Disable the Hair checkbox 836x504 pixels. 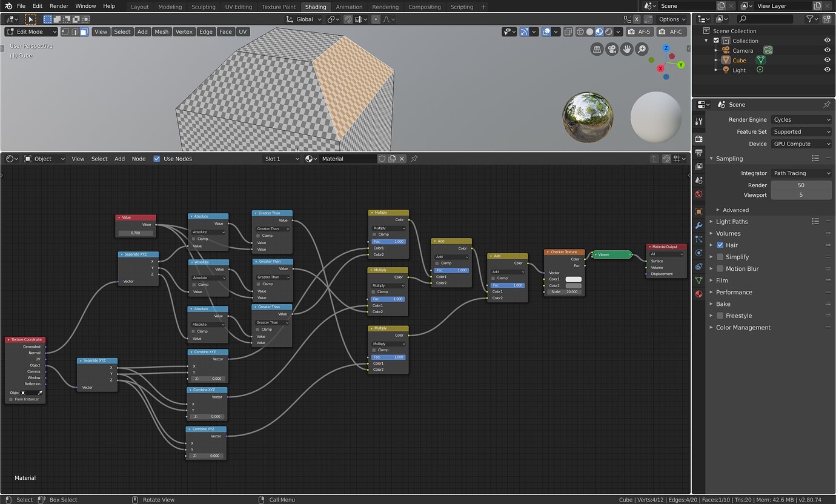pyautogui.click(x=720, y=245)
